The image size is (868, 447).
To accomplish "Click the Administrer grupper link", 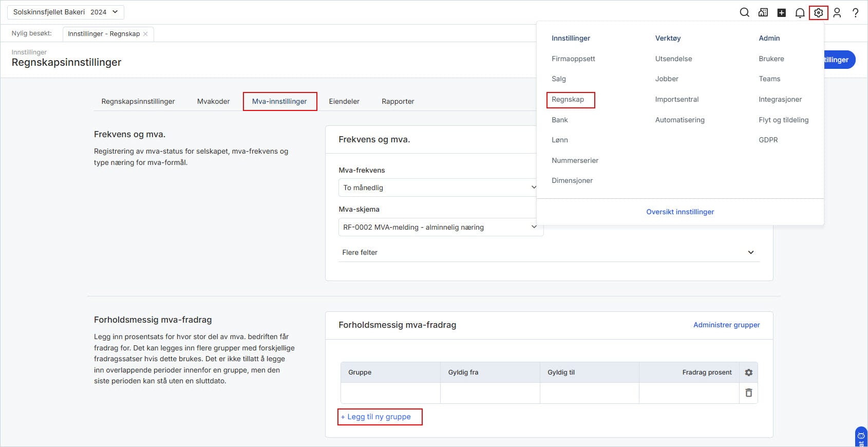I will tap(726, 325).
